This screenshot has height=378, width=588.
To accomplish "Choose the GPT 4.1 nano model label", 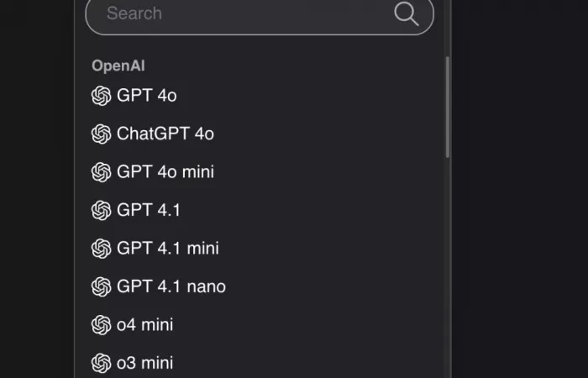I will (171, 286).
